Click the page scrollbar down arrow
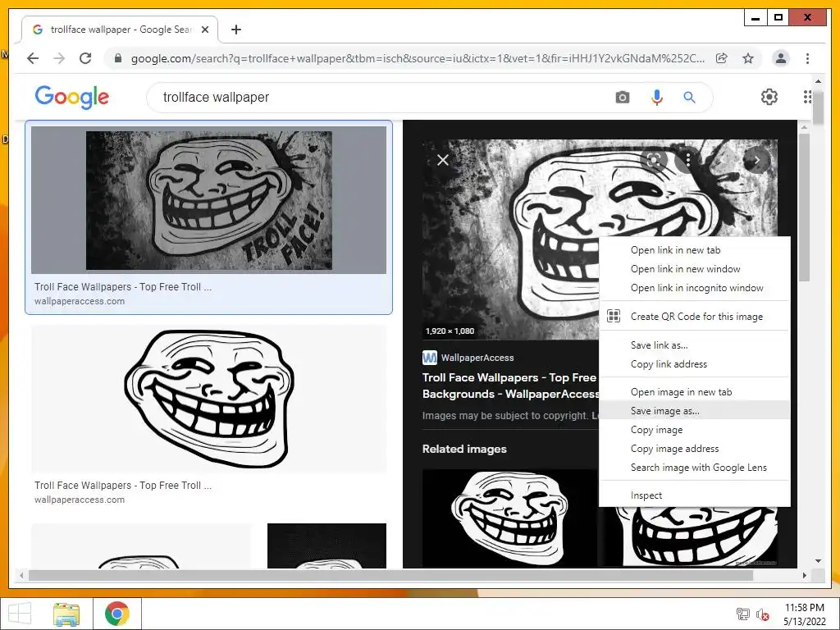The image size is (840, 630). [x=818, y=561]
